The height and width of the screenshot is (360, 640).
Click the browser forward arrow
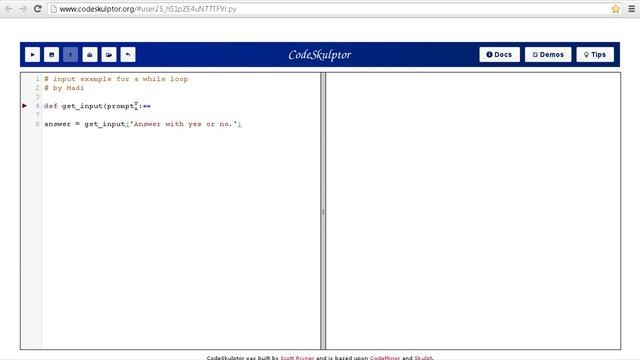click(x=23, y=9)
